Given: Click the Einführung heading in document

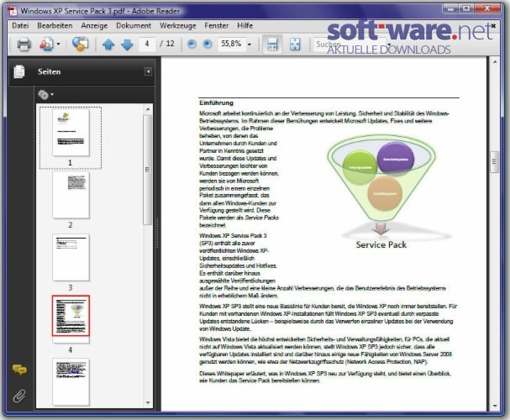Looking at the screenshot, I should [216, 102].
